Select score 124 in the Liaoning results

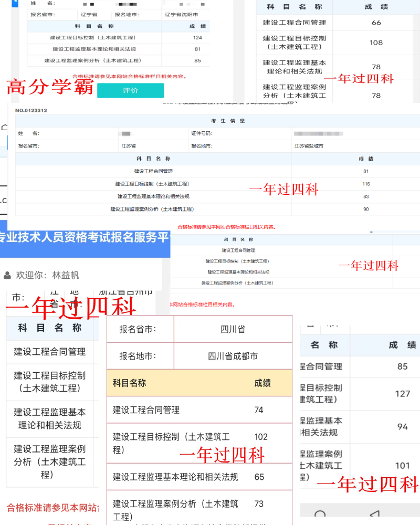coord(197,38)
